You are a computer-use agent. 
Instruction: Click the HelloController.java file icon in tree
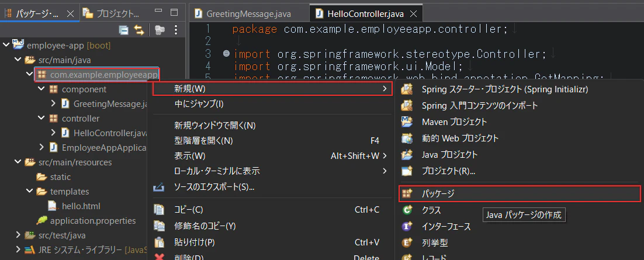[65, 133]
